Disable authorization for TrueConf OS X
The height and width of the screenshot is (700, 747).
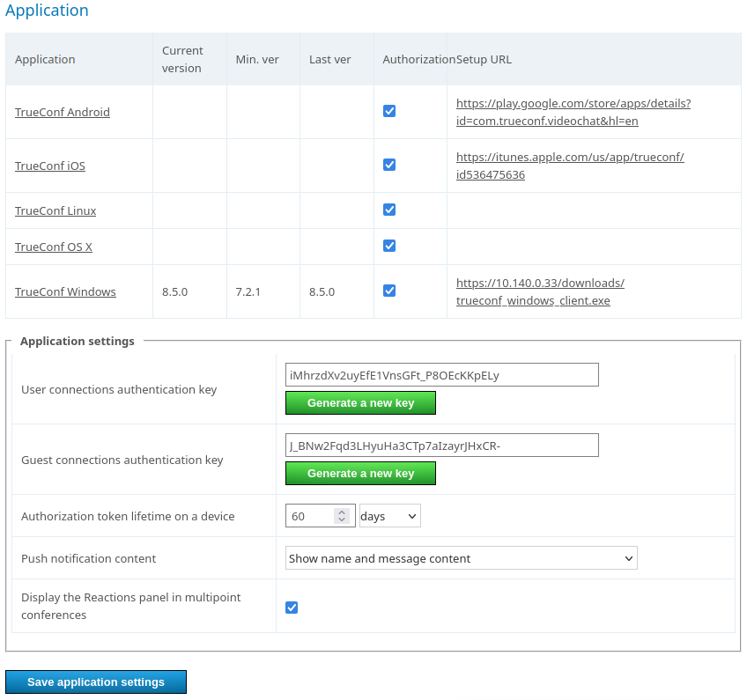point(389,247)
